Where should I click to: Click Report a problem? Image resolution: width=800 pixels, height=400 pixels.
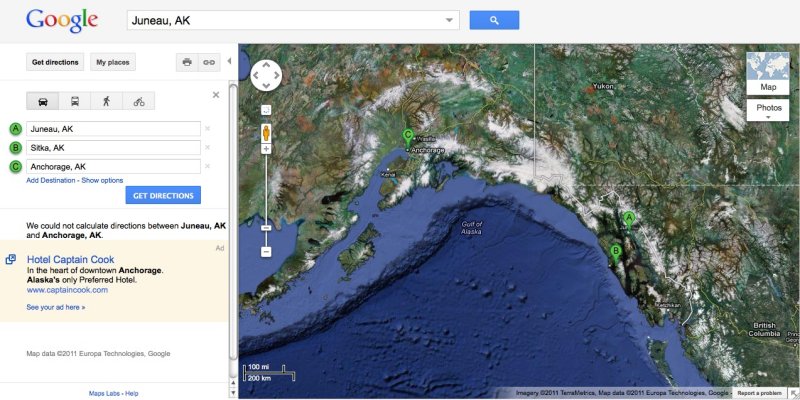click(759, 393)
